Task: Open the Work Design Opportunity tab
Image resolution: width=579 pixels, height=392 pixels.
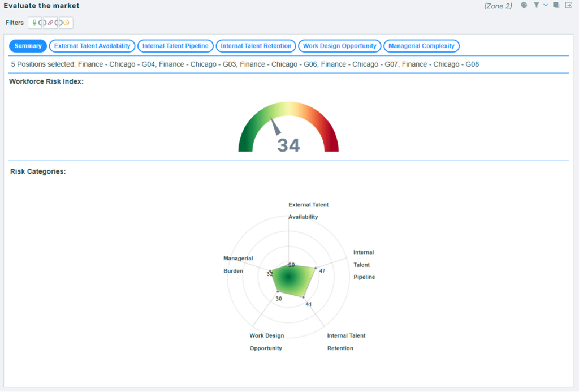Action: (x=340, y=46)
